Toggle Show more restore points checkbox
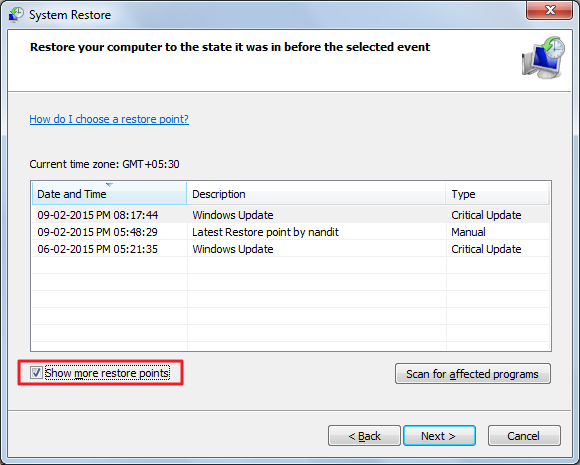The height and width of the screenshot is (465, 580). click(x=36, y=373)
